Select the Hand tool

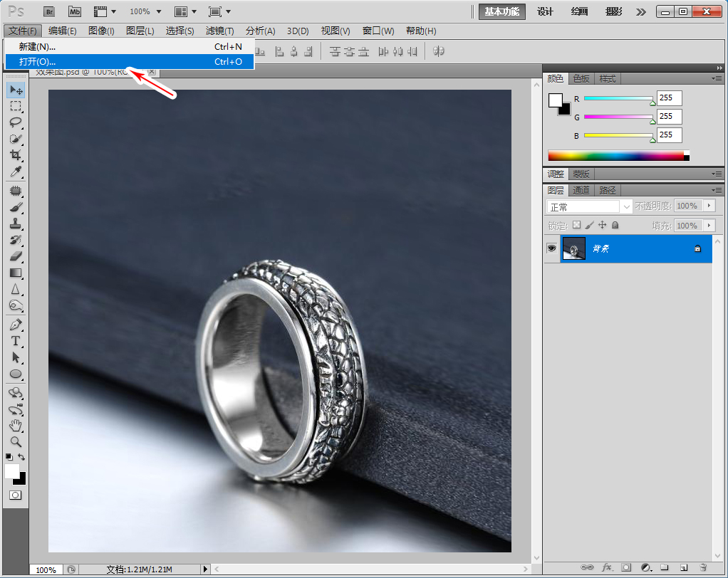point(16,426)
